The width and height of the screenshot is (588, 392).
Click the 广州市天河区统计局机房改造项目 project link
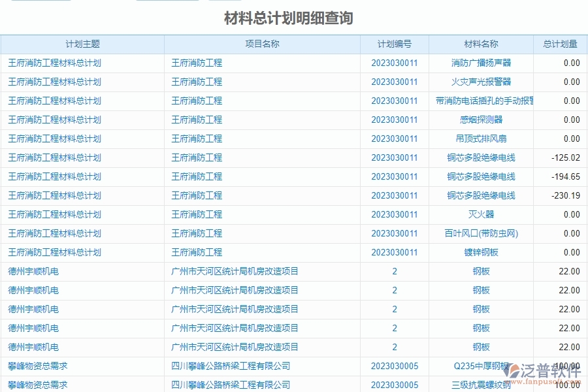[x=234, y=271]
